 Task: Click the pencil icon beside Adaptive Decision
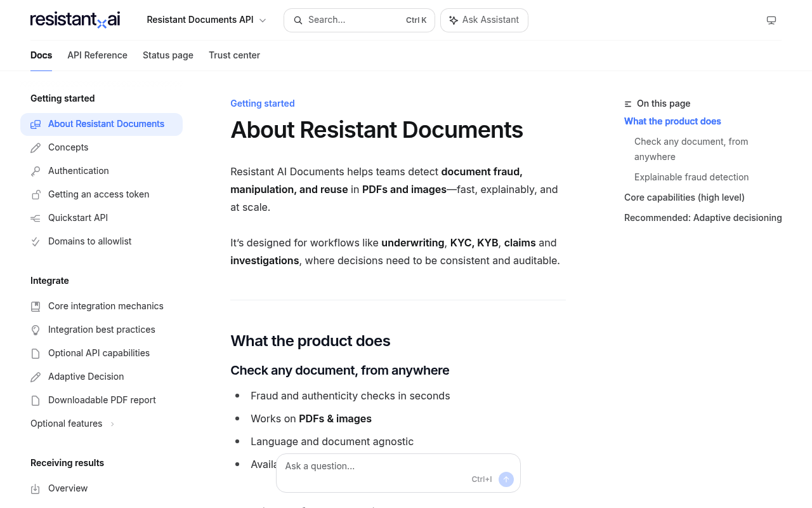[x=36, y=377]
